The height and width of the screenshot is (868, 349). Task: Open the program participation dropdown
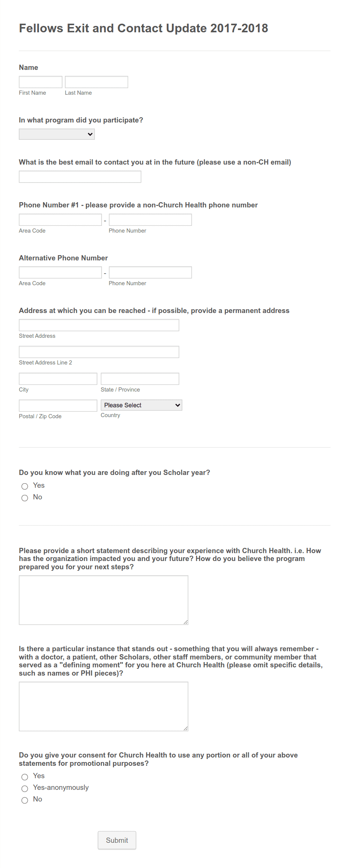[57, 134]
